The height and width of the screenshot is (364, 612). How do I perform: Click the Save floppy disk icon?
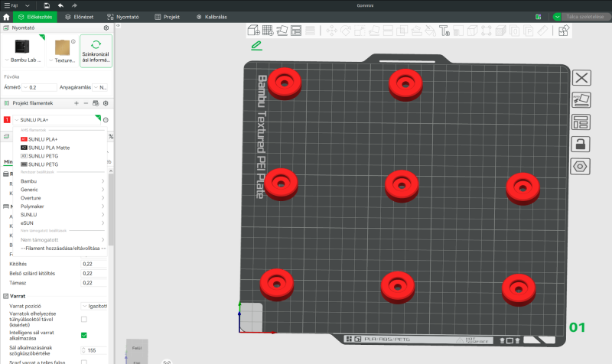[x=47, y=5]
